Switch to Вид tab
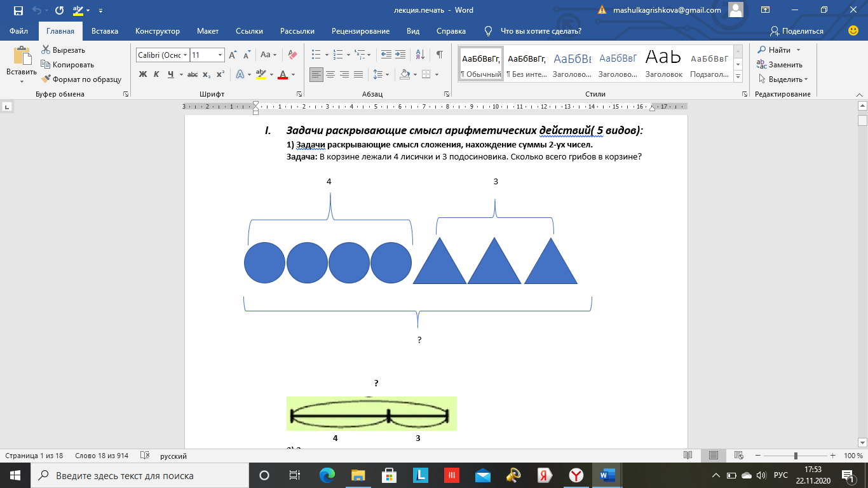 click(x=413, y=31)
